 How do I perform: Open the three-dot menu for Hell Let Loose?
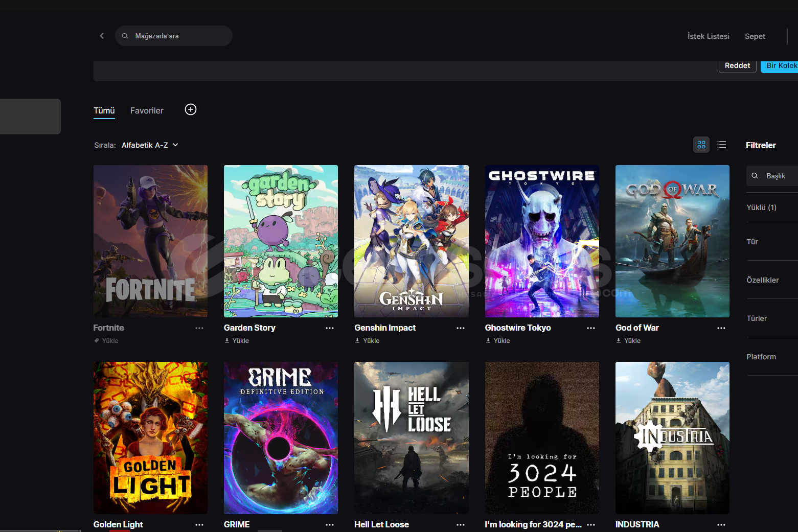pyautogui.click(x=461, y=525)
